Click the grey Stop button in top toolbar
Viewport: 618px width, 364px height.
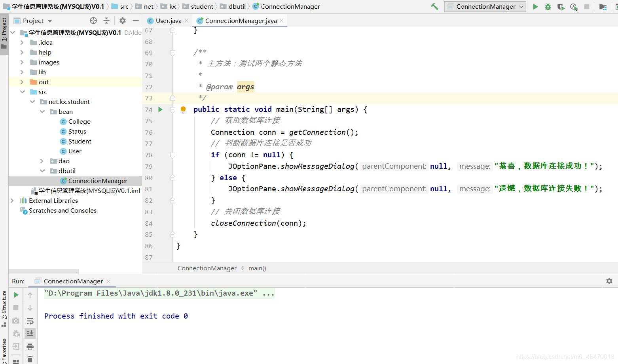tap(587, 7)
